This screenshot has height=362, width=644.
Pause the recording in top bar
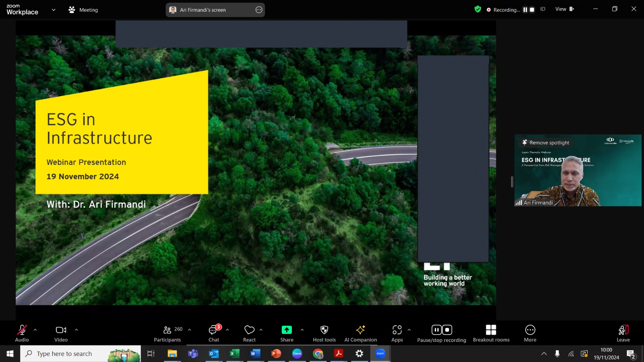coord(525,10)
